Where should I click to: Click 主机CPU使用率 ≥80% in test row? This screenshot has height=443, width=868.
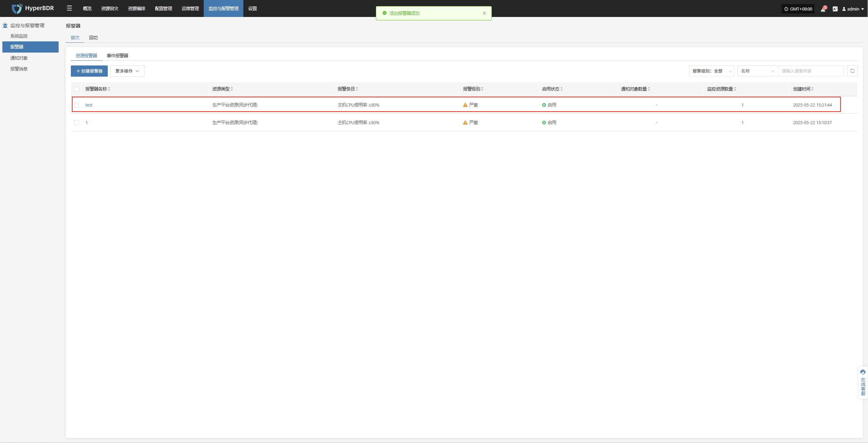358,105
